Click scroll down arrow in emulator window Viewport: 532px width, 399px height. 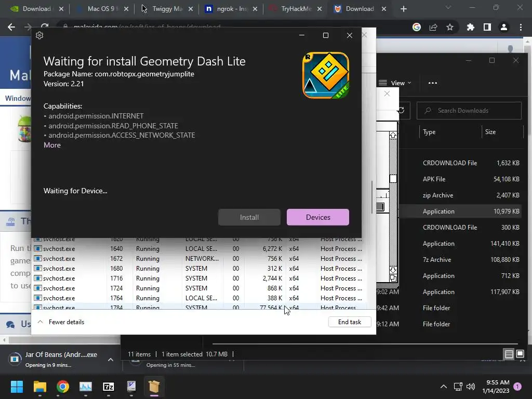pyautogui.click(x=393, y=270)
